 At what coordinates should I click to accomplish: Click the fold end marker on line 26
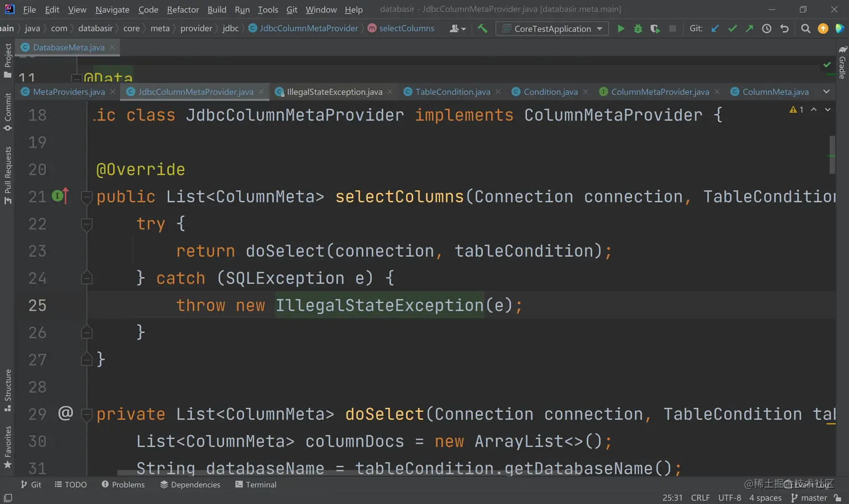[86, 332]
